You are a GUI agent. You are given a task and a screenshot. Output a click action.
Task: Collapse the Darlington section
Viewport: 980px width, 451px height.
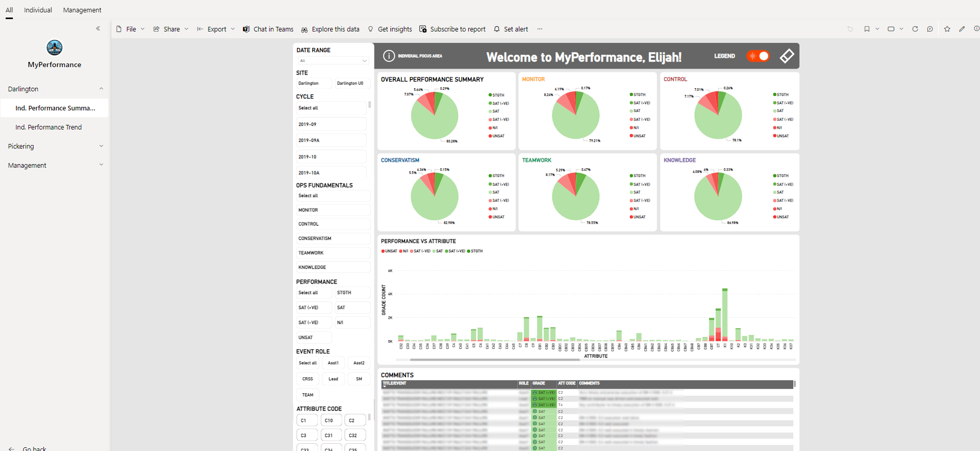101,89
